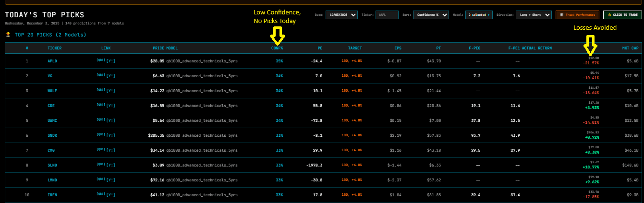
Task: Open the Y! link for VG
Action: tap(110, 76)
